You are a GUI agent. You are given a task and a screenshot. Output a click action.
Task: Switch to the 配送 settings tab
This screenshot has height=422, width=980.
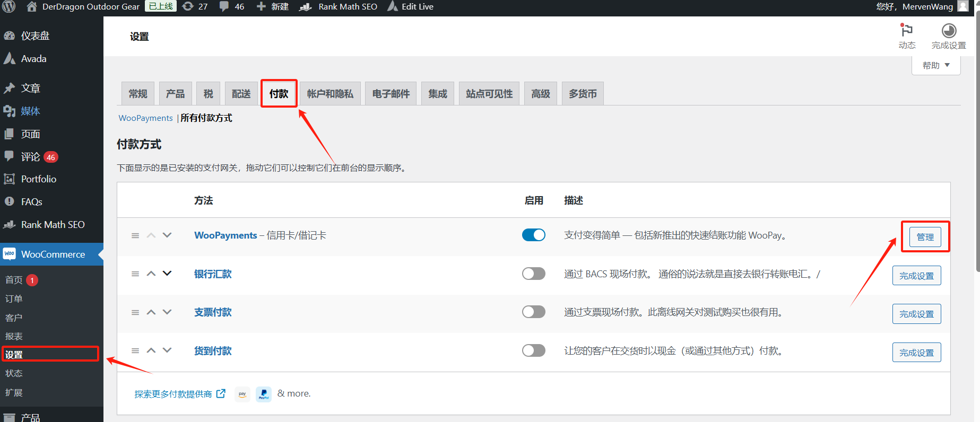(x=241, y=94)
